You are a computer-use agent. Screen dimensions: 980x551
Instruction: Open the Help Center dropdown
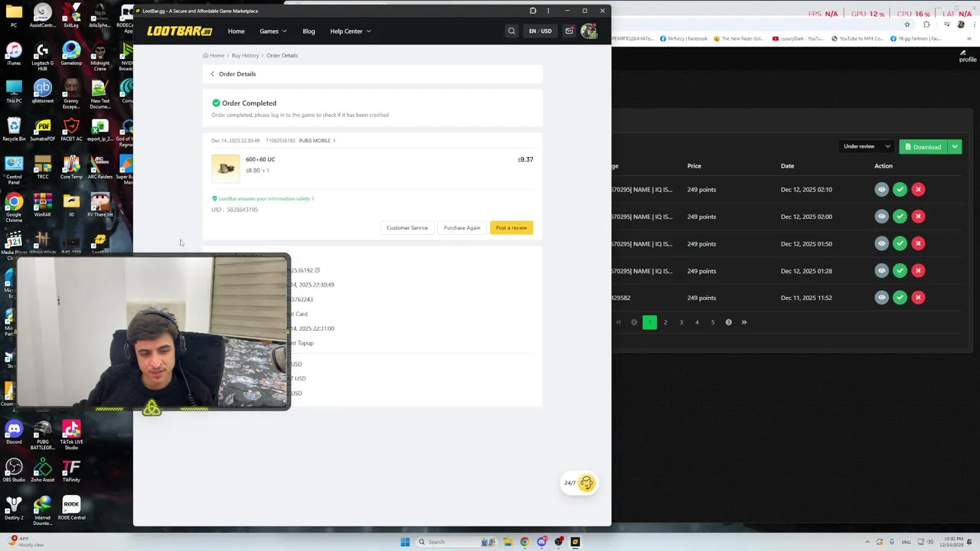coord(351,31)
